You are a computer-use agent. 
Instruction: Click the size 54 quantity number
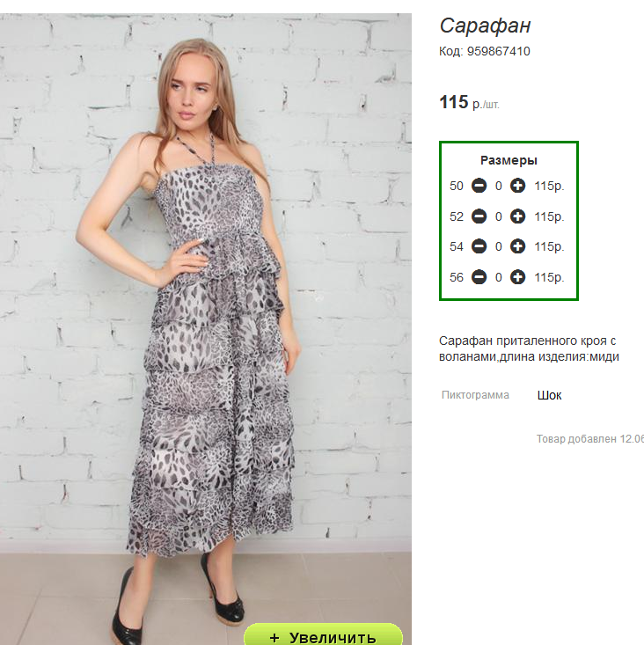click(498, 247)
